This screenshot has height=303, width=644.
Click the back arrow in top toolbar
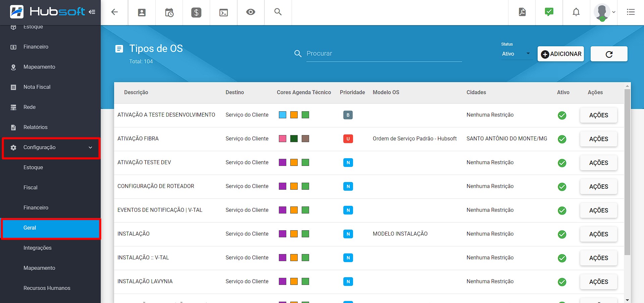[x=114, y=12]
